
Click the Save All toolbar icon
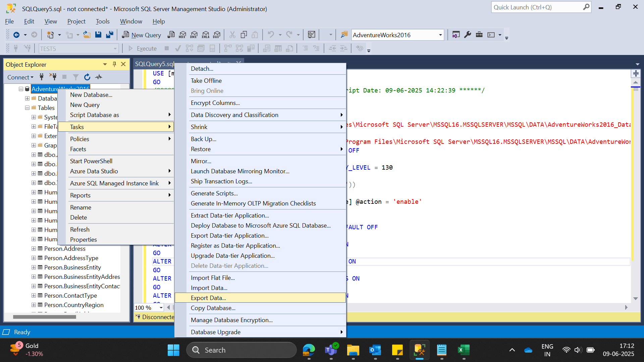click(x=109, y=35)
